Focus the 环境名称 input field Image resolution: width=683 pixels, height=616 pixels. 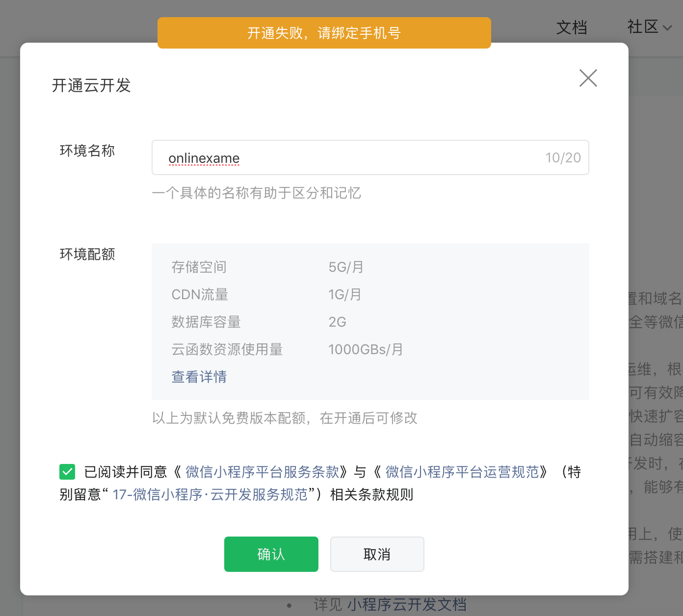coord(370,157)
